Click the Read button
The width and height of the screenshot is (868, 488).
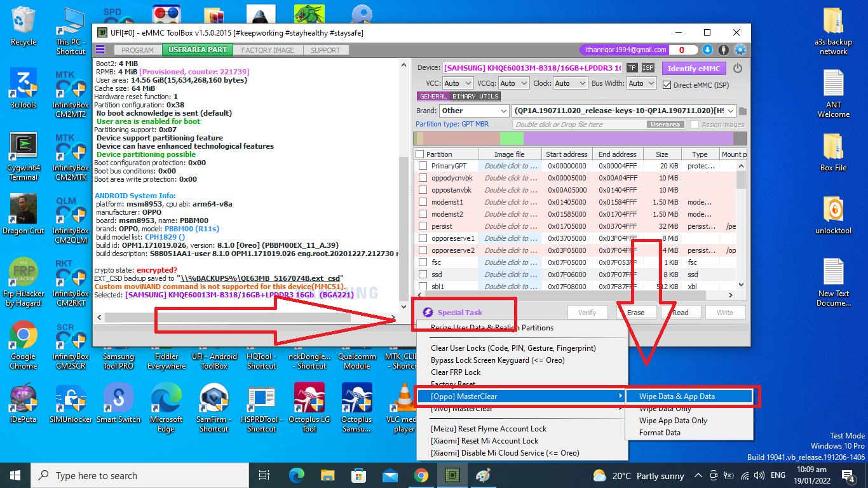click(681, 312)
